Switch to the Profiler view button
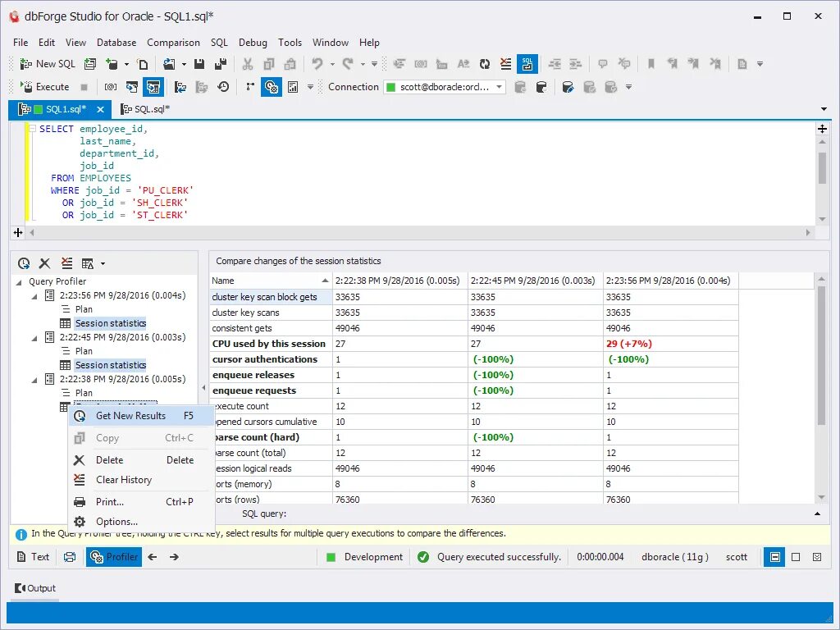The width and height of the screenshot is (840, 630). [114, 557]
